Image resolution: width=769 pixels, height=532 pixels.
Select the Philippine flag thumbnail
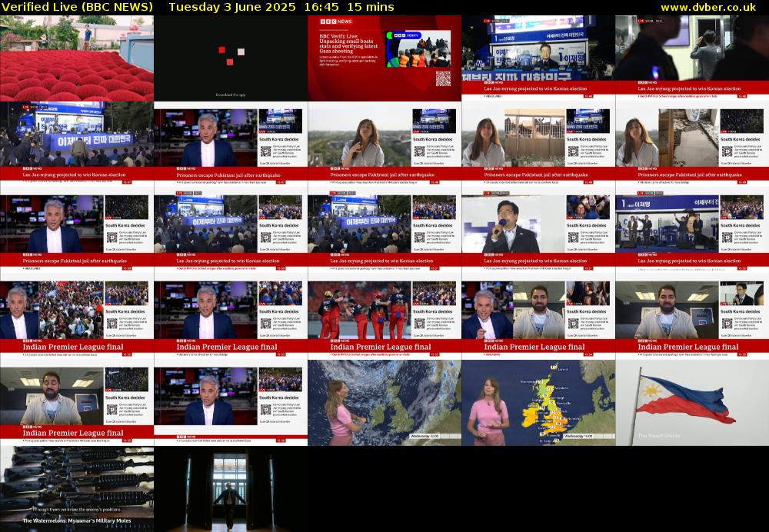coord(692,403)
